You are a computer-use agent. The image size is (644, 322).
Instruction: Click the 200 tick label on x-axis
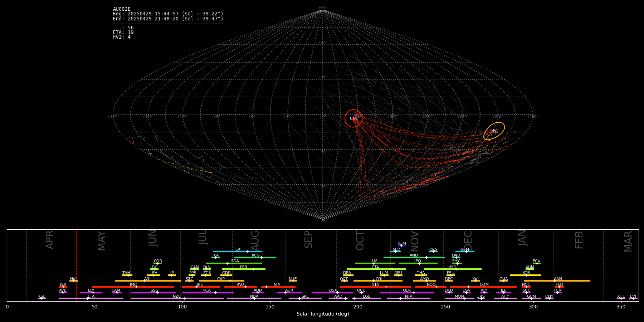point(358,307)
